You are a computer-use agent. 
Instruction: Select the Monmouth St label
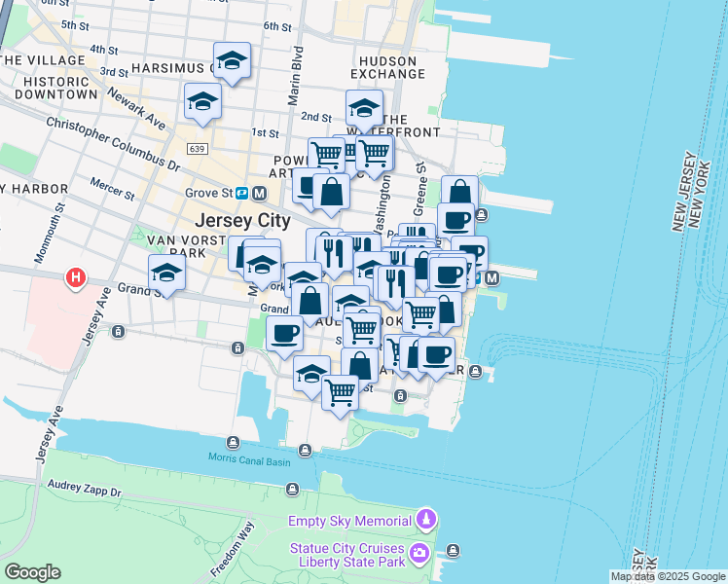[x=50, y=233]
